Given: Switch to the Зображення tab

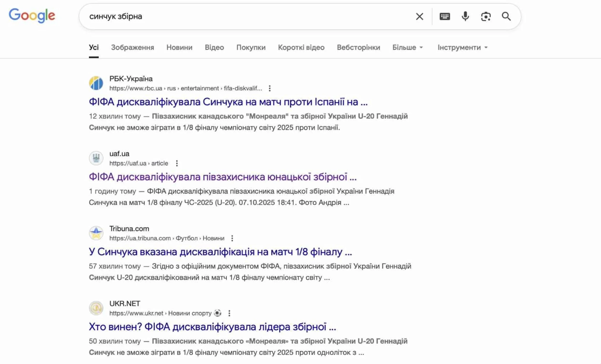Looking at the screenshot, I should click(132, 47).
